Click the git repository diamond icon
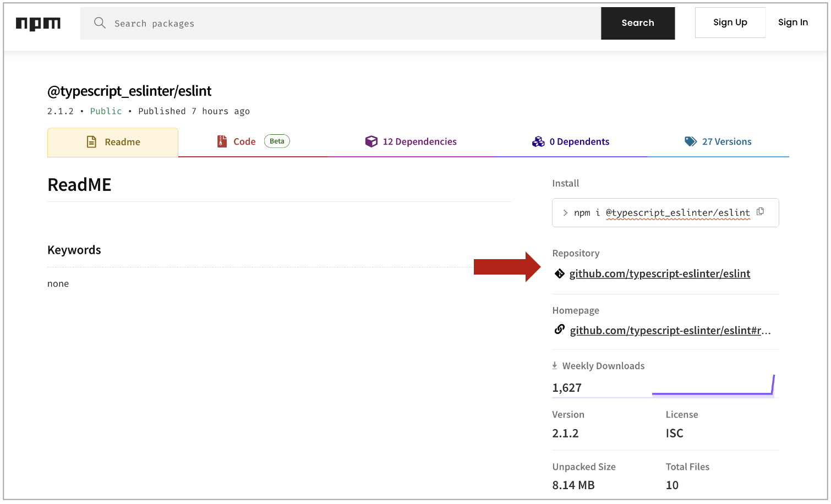 click(x=559, y=273)
